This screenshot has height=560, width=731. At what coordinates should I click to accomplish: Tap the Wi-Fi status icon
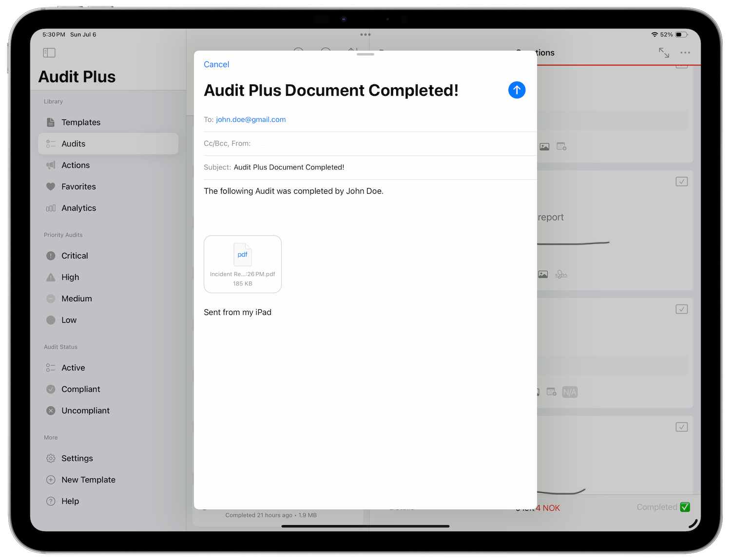654,35
